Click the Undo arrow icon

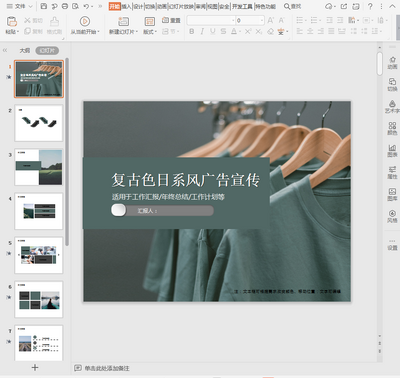pyautogui.click(x=86, y=6)
